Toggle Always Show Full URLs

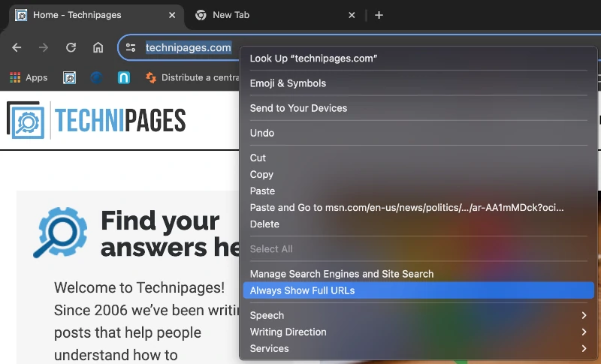pyautogui.click(x=418, y=290)
